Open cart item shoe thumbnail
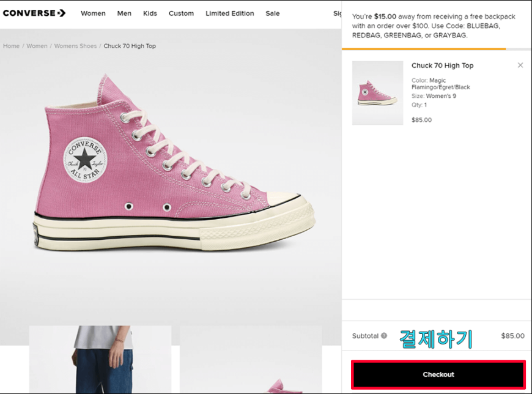532x394 pixels. click(x=378, y=92)
